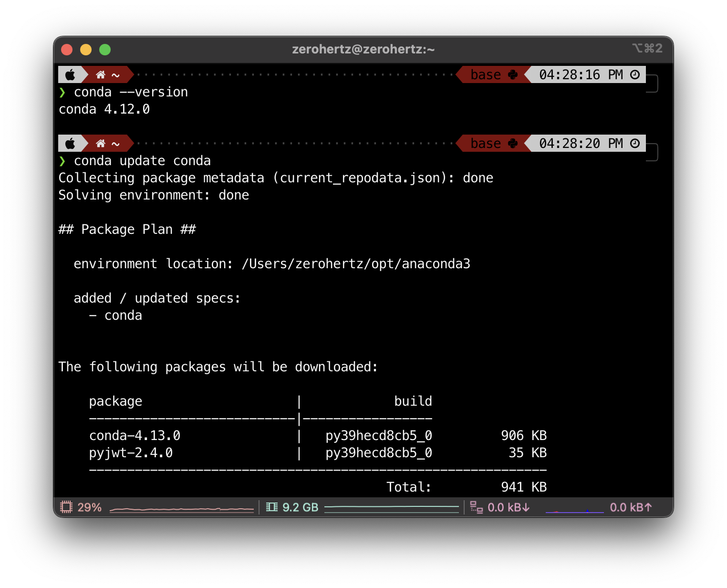Click the 04:28:20 PM timestamp

coord(581,144)
